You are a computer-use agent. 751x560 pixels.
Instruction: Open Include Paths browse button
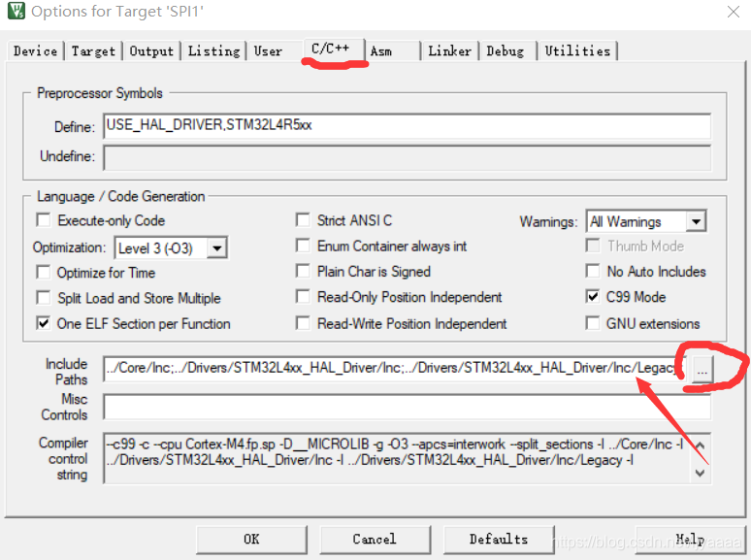coord(702,369)
